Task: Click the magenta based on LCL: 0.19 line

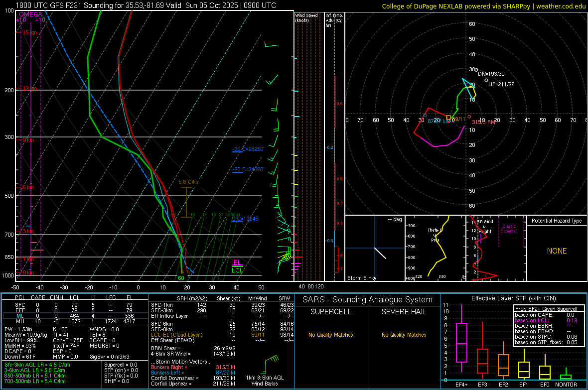Action: click(546, 321)
